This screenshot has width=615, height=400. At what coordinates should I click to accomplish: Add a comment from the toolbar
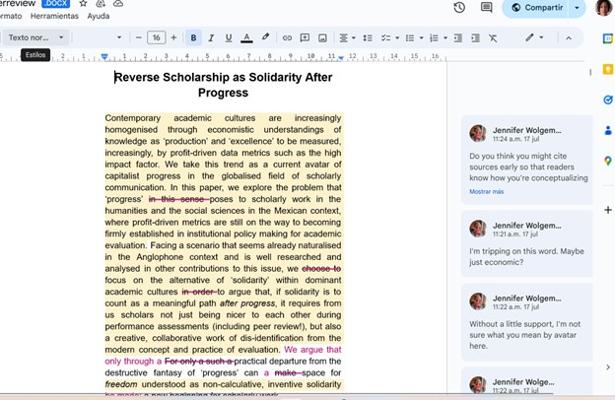pyautogui.click(x=304, y=38)
